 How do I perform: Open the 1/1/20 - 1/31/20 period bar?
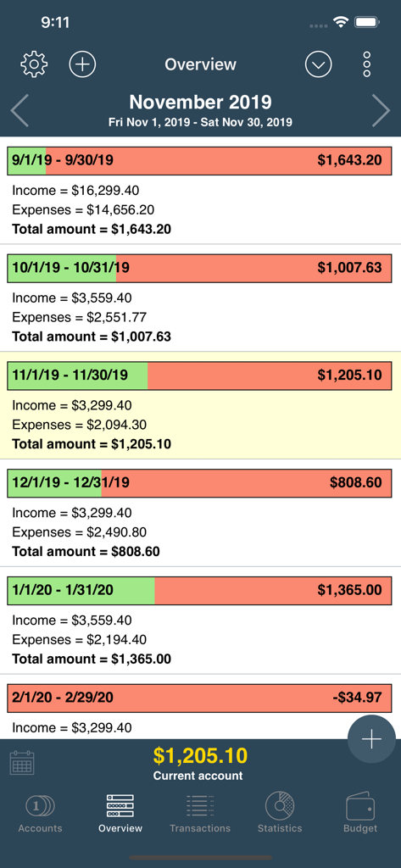(200, 590)
